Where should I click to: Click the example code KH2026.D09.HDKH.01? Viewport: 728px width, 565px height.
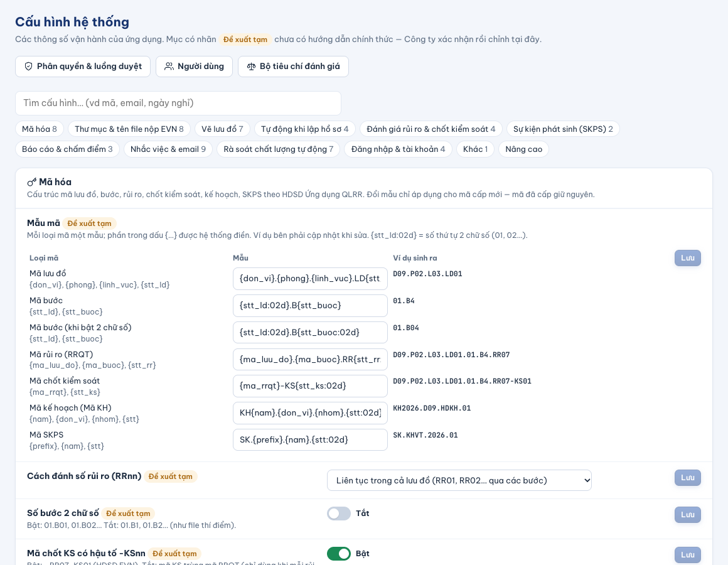[x=432, y=408]
